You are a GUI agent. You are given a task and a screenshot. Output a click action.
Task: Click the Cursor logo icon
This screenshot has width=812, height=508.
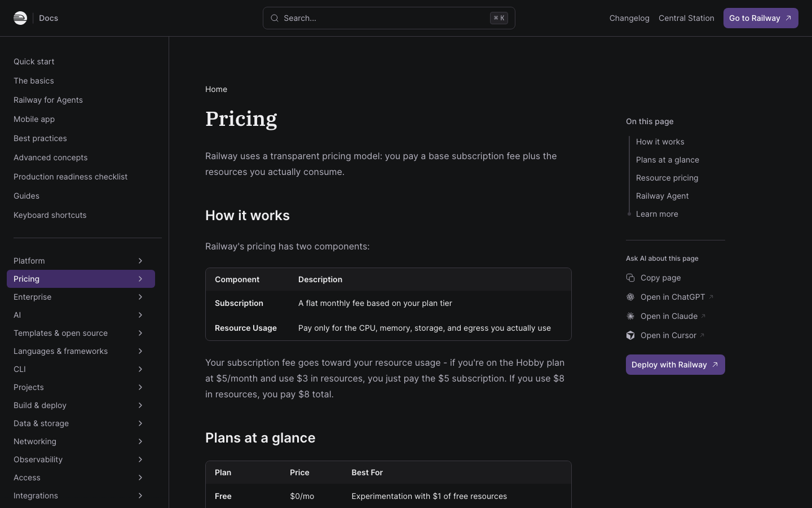click(630, 335)
